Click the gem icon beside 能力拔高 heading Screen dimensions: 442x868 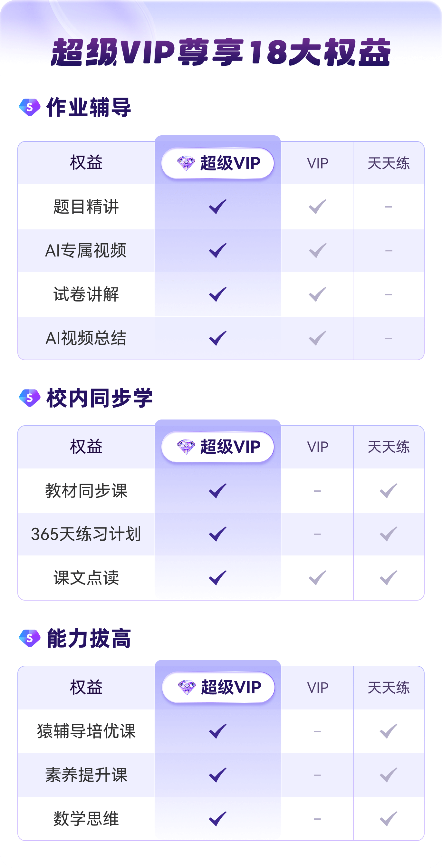pos(30,638)
